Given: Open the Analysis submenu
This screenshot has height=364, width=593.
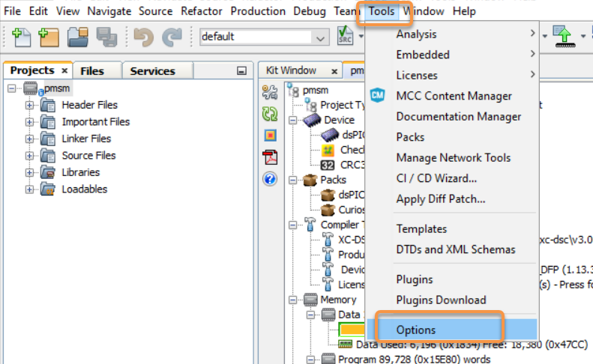Looking at the screenshot, I should (x=452, y=34).
